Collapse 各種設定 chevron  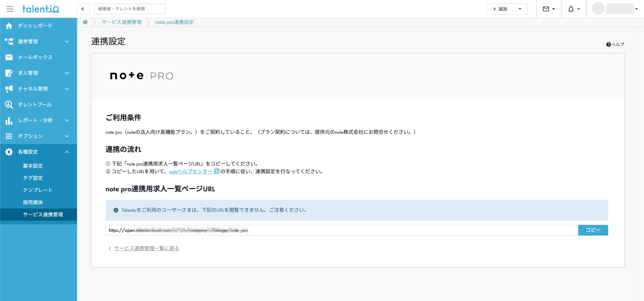click(x=67, y=152)
